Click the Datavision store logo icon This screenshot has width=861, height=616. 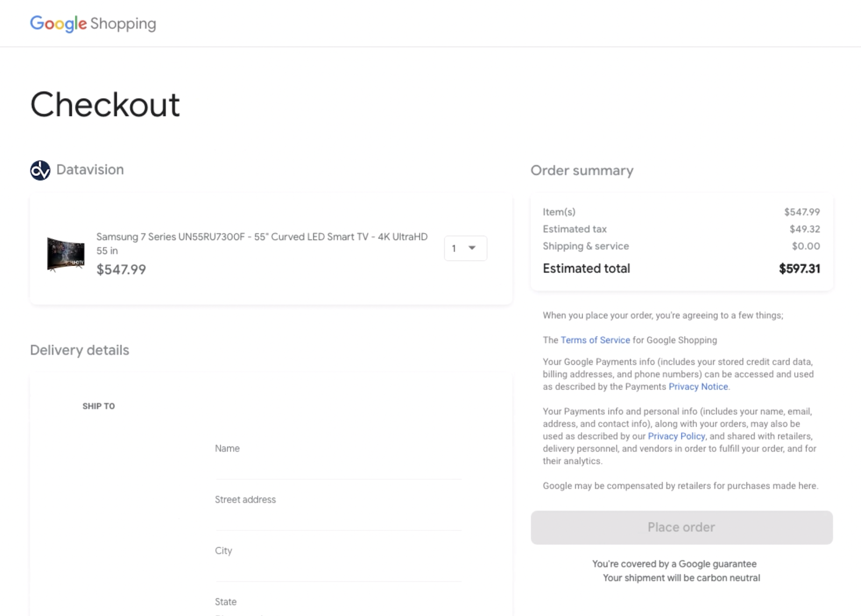pyautogui.click(x=40, y=170)
